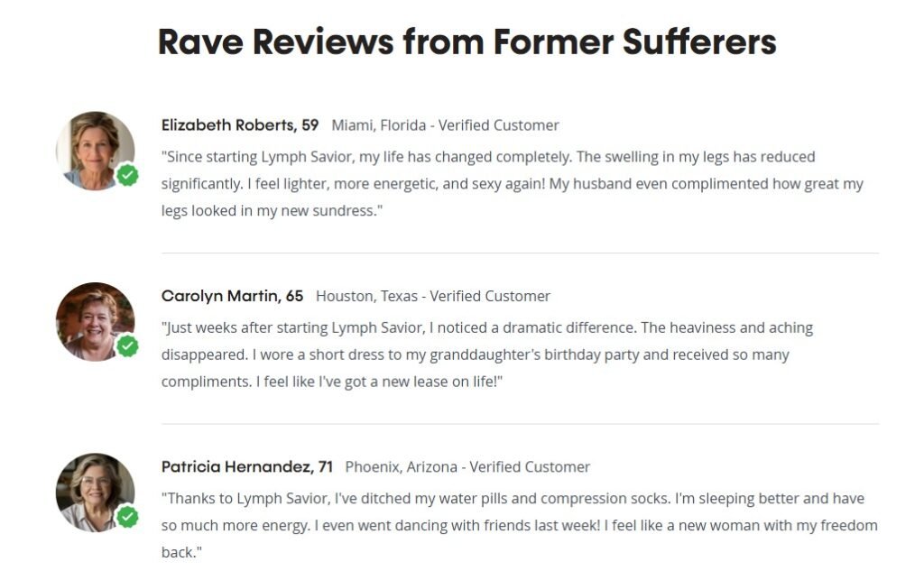Viewport: 924px width, 571px height.
Task: Click the text 'legs looked in my new sundress'
Action: point(269,210)
